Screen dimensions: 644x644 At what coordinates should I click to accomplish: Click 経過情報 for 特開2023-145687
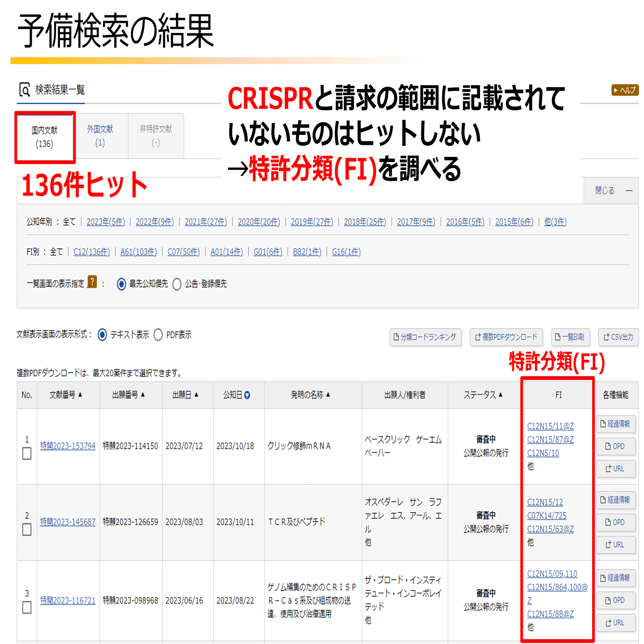pos(615,500)
